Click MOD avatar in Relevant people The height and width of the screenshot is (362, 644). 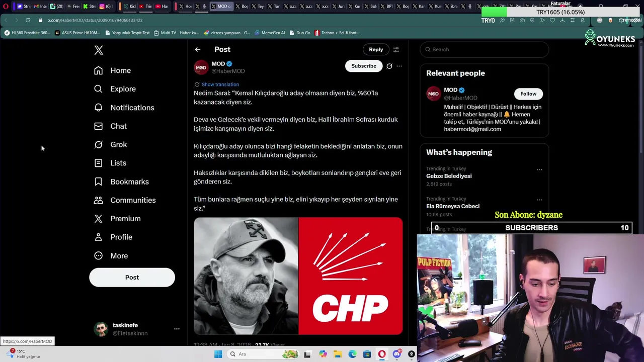433,94
